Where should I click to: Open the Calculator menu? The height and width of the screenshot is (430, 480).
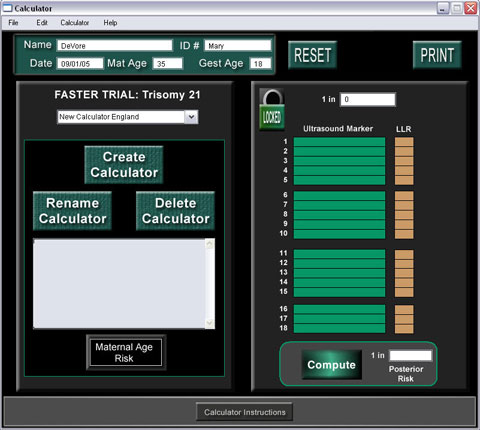(x=75, y=23)
